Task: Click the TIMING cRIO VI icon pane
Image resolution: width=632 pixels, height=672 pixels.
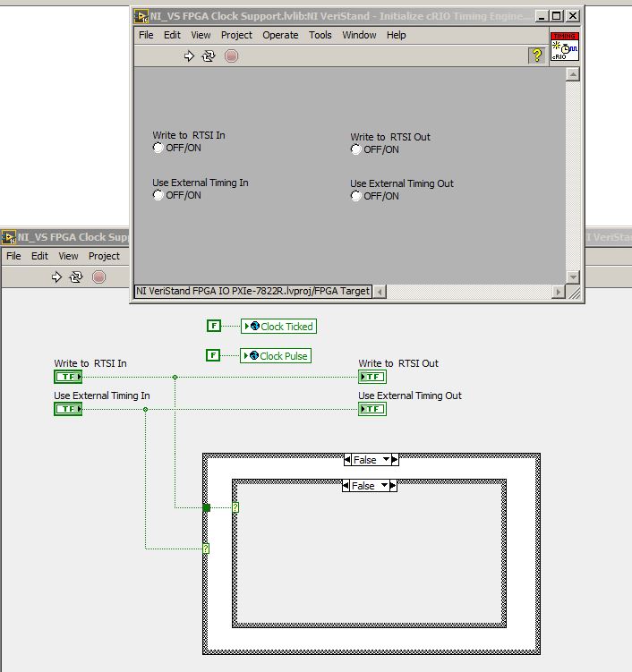Action: (x=565, y=47)
